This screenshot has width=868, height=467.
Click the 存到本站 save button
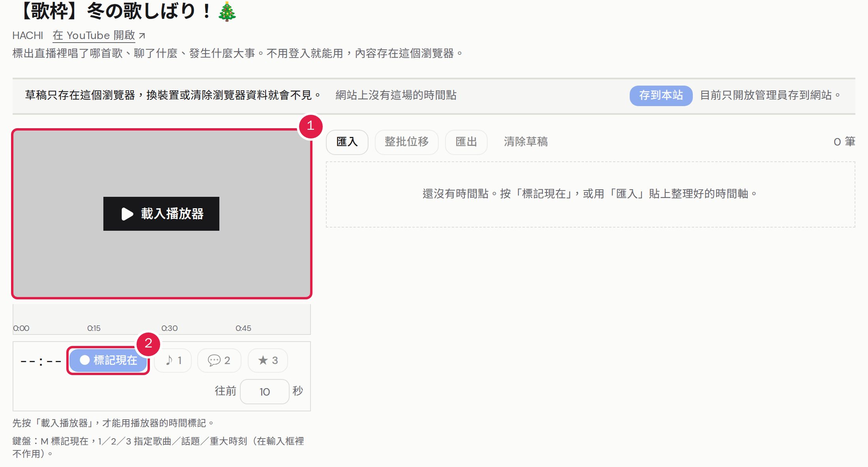pyautogui.click(x=661, y=95)
